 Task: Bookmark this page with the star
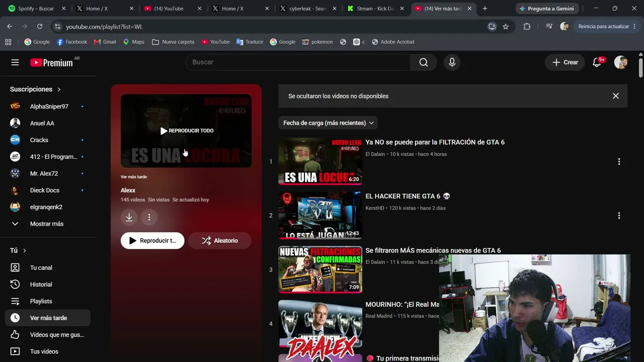(506, 27)
